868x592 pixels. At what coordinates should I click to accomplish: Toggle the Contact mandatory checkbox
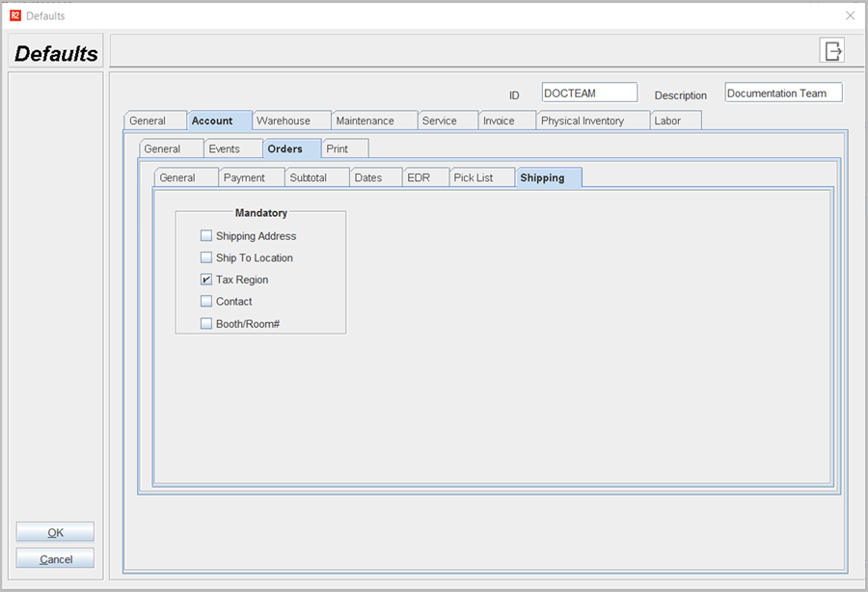206,301
